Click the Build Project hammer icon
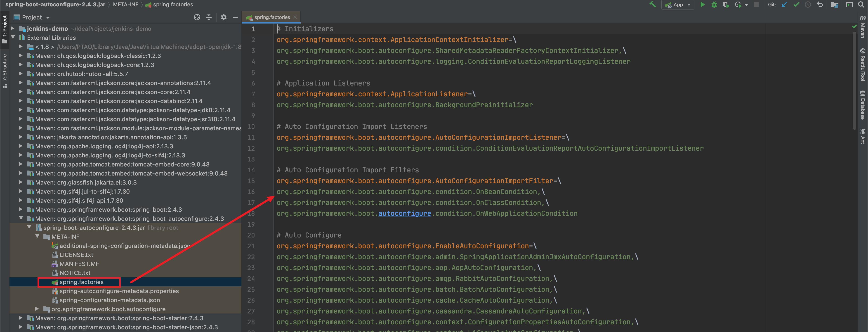Screen dimensions: 868x332 point(653,5)
